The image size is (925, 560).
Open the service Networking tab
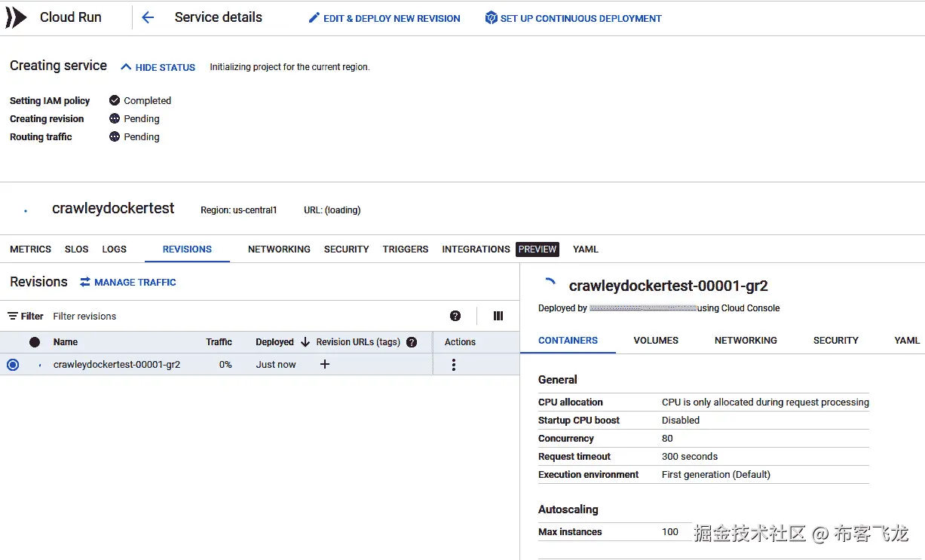click(279, 249)
